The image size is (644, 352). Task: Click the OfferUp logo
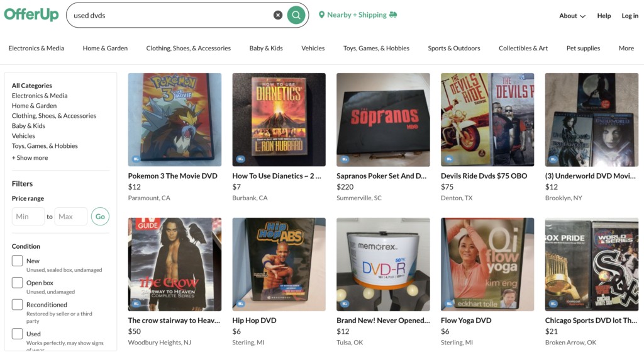tap(31, 14)
